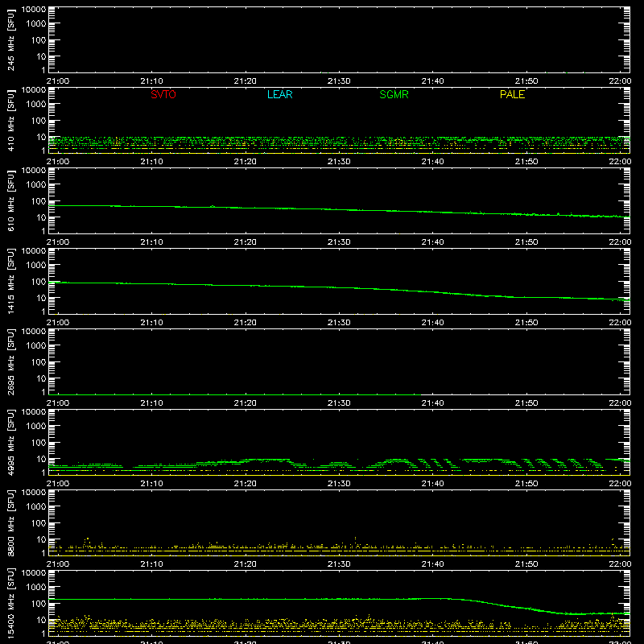Select the 2695 MHz [SFU] axis title
This screenshot has height=644, width=644.
tap(10, 361)
